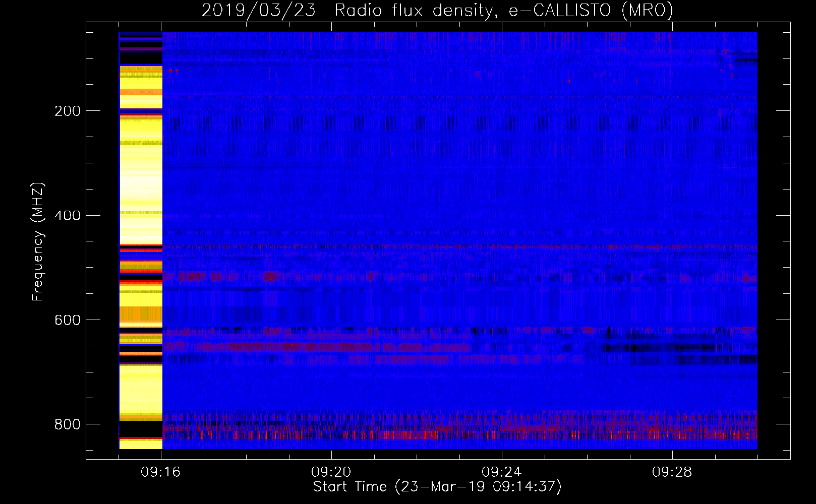Click the 200 frequency tick label

tap(68, 111)
